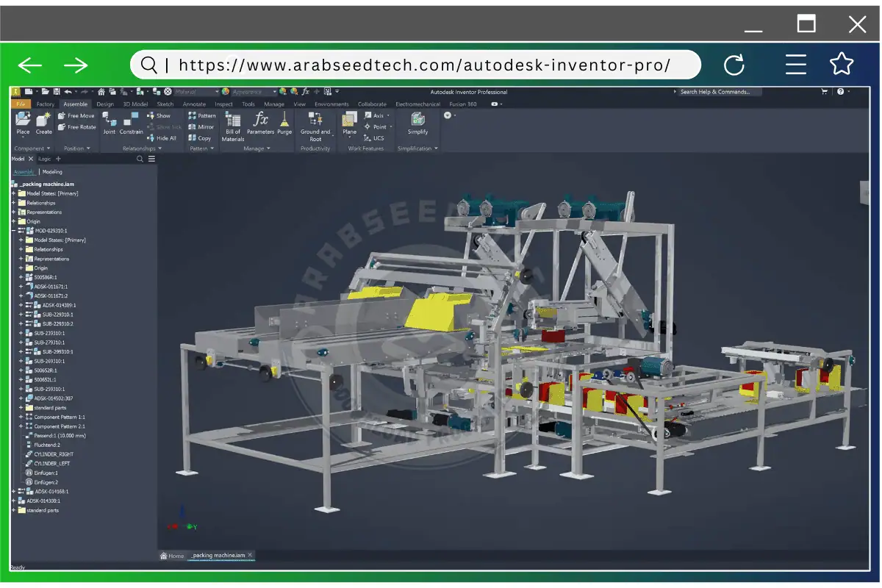This screenshot has width=882, height=588.
Task: Open the 3D Model ribbon tab
Action: tap(135, 104)
